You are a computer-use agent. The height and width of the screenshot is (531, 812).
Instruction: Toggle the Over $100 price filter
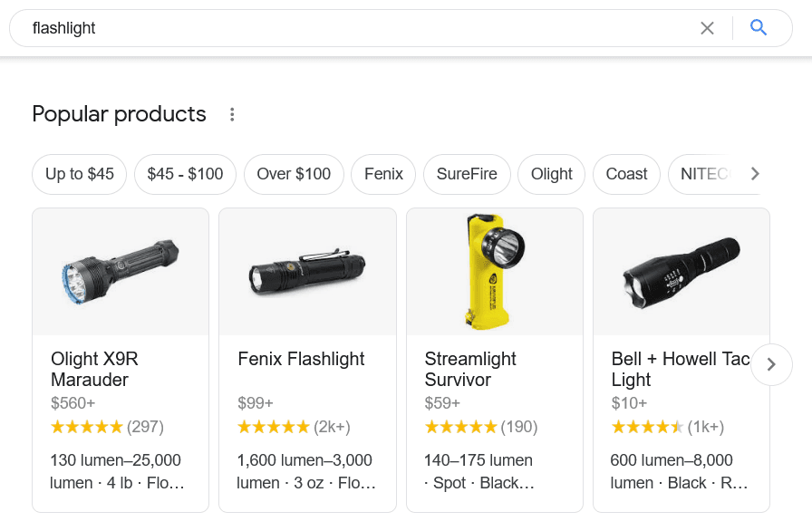[x=294, y=174]
